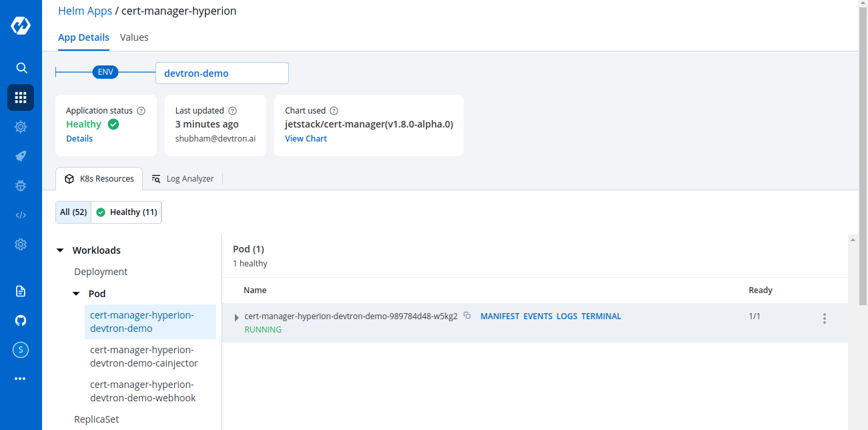
Task: Open the bug security icon in sidebar
Action: 21,186
